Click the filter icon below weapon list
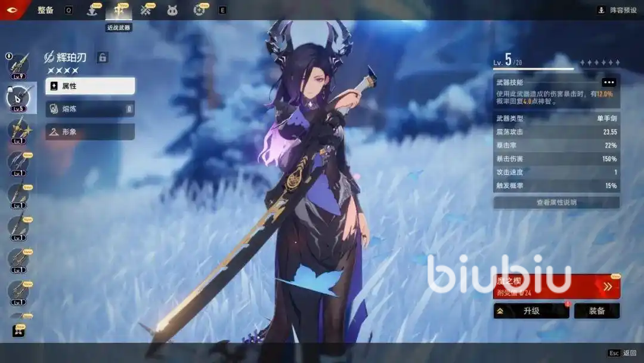The image size is (644, 363). coord(18,331)
